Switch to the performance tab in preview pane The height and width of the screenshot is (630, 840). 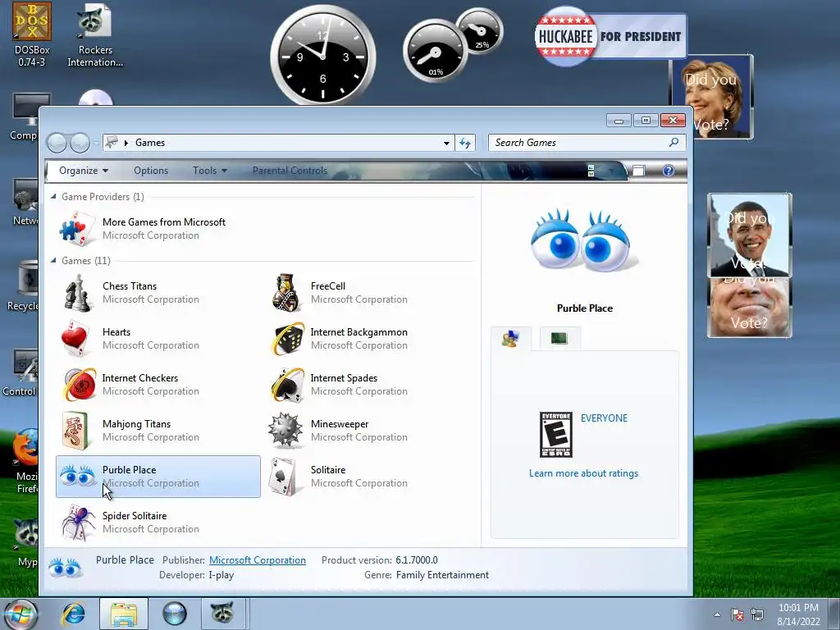tap(559, 338)
